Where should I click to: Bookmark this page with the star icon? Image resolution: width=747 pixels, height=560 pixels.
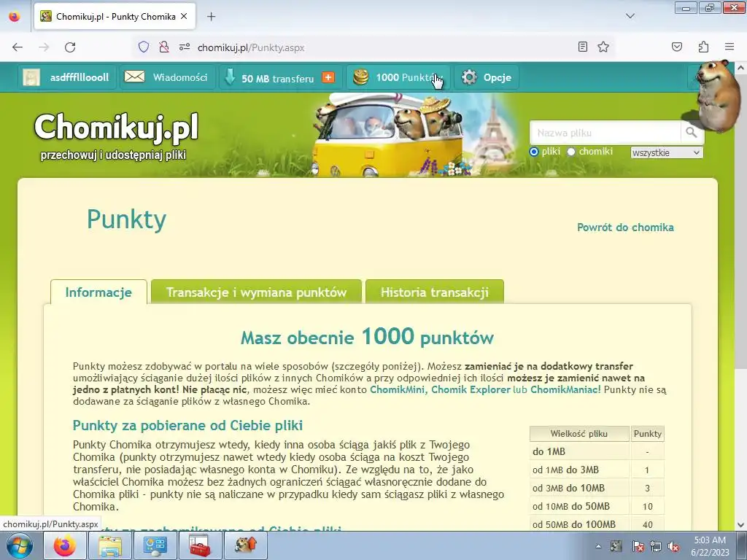click(603, 47)
